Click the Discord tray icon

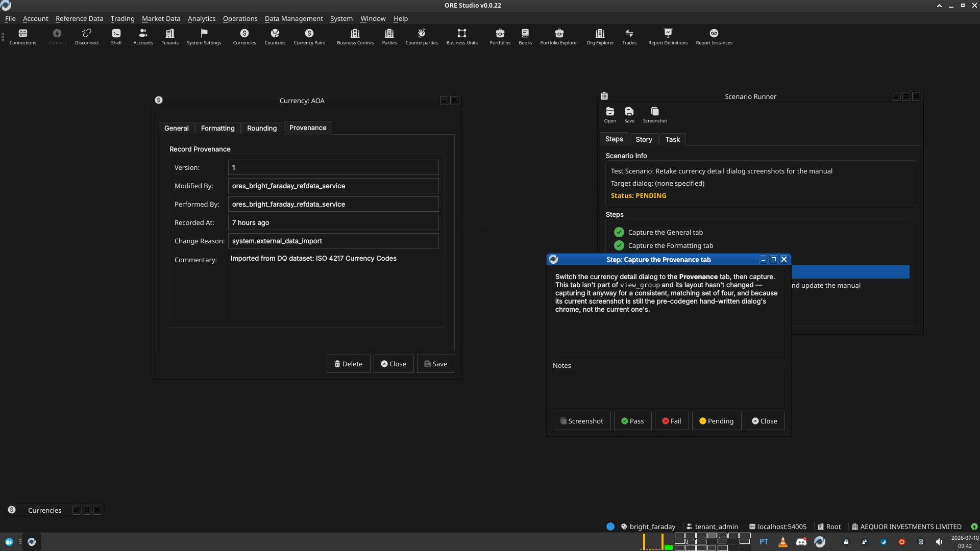pos(801,542)
